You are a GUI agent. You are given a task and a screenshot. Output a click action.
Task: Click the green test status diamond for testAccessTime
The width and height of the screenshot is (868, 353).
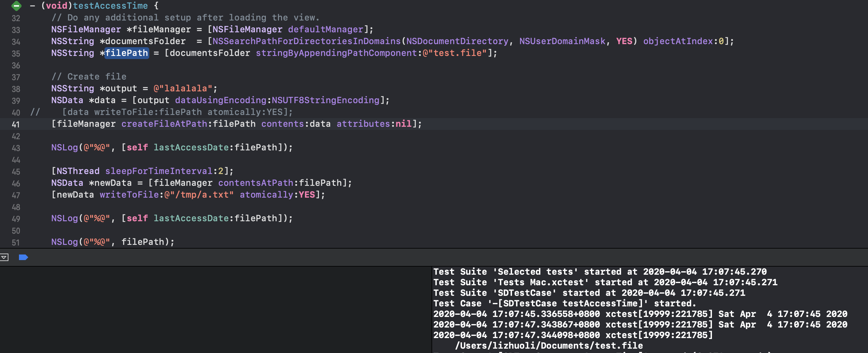pyautogui.click(x=16, y=6)
